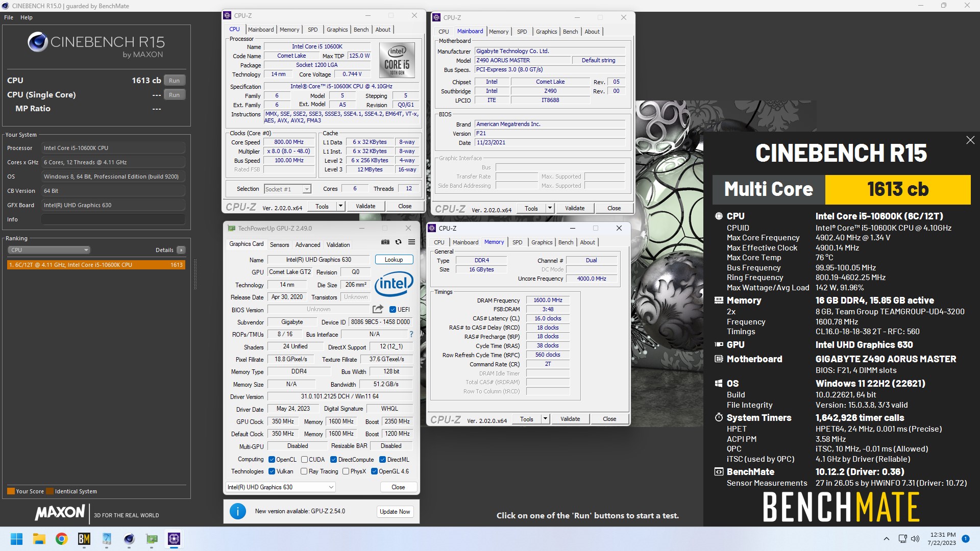This screenshot has height=551, width=980.
Task: Take a GPU-Z screenshot with the camera icon
Action: (385, 242)
